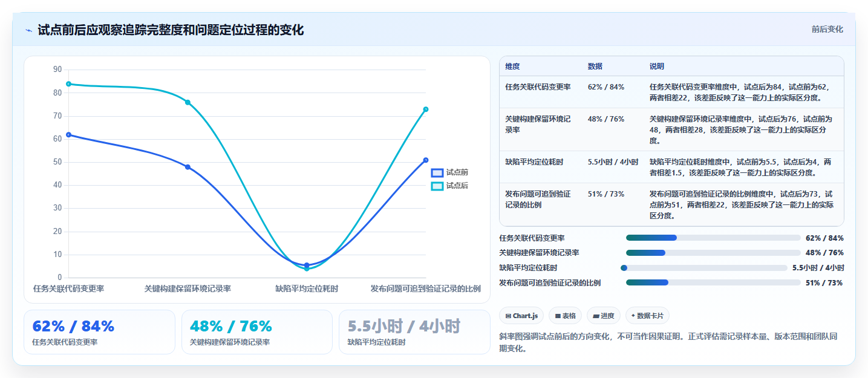
Task: Select the 进度 tag chip
Action: 604,316
